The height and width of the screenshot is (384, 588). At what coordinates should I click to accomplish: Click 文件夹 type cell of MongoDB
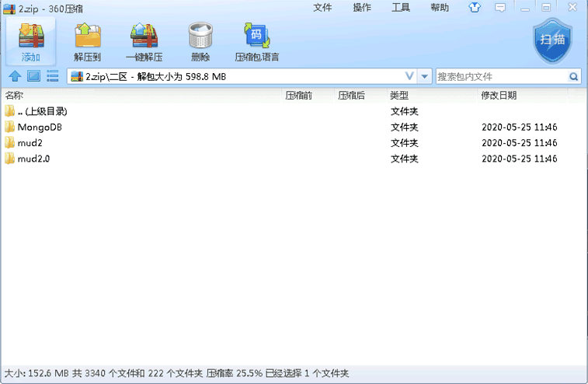[x=404, y=127]
